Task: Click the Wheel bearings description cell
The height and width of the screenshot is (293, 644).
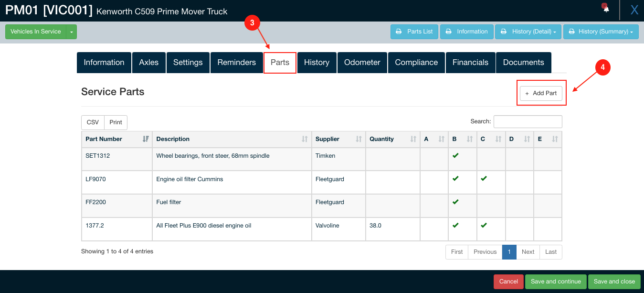Action: [x=232, y=159]
